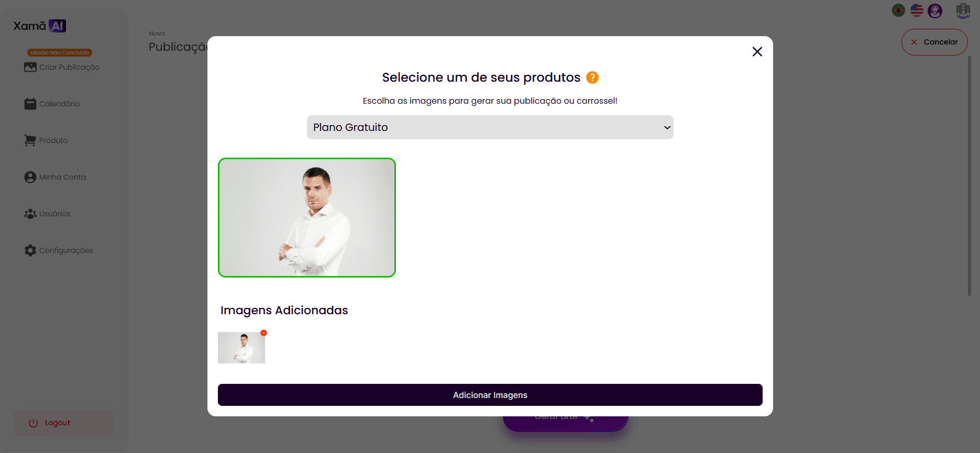This screenshot has height=453, width=980.
Task: Switch language with the Brazil flag icon
Action: click(898, 10)
